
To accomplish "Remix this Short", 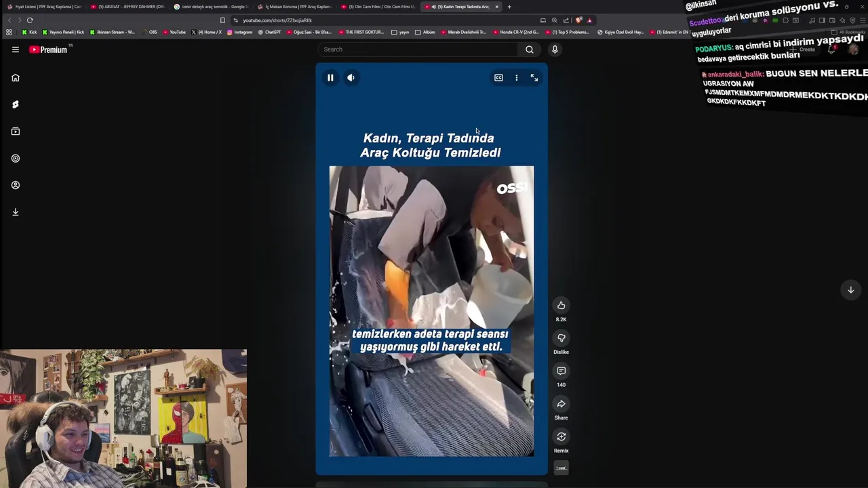I will 561,437.
